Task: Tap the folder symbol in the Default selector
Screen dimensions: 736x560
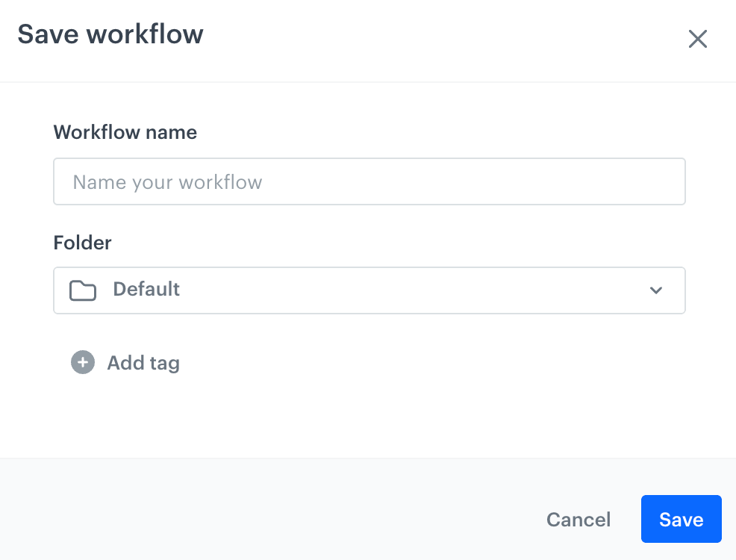Action: tap(83, 290)
